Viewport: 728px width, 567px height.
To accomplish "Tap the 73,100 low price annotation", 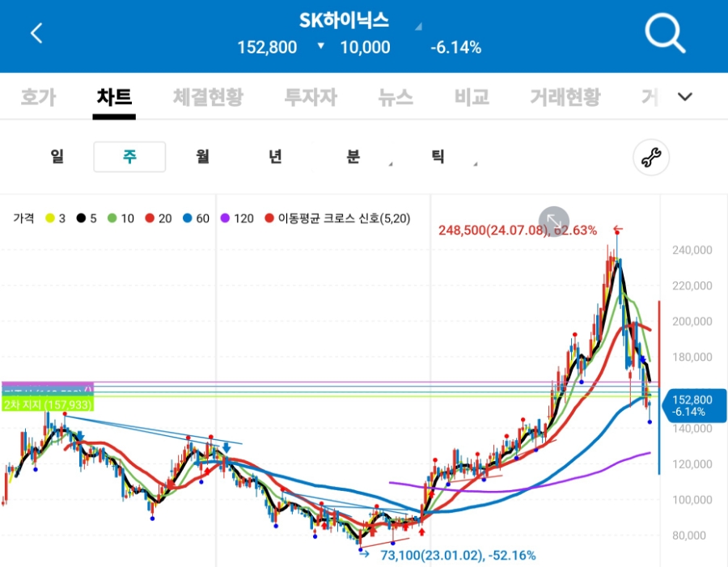I will 458,555.
